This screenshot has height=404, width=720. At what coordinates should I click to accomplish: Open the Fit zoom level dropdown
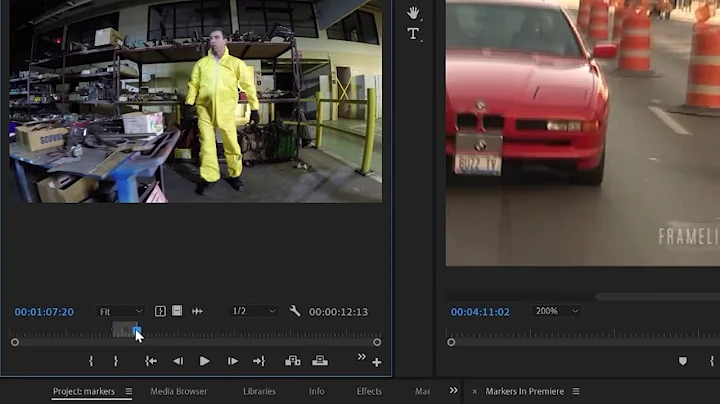120,312
